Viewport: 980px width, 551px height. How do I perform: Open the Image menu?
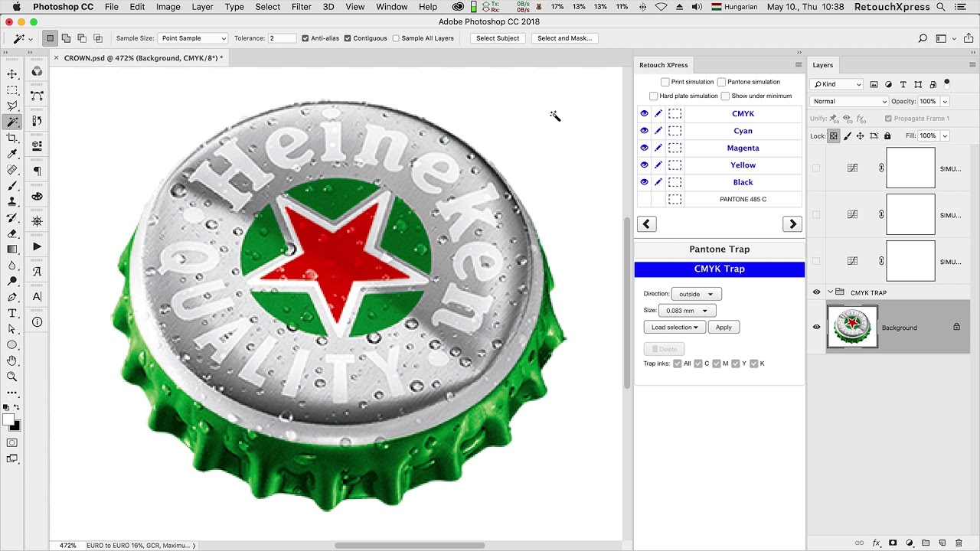point(168,7)
